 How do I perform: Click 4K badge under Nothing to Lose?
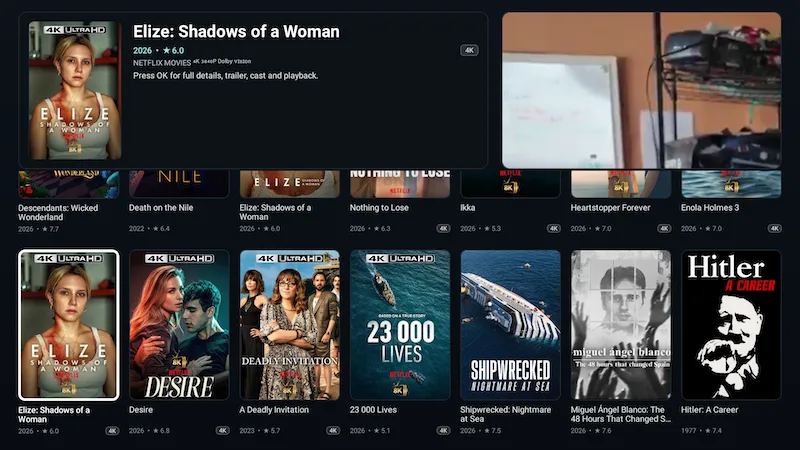[x=443, y=229]
